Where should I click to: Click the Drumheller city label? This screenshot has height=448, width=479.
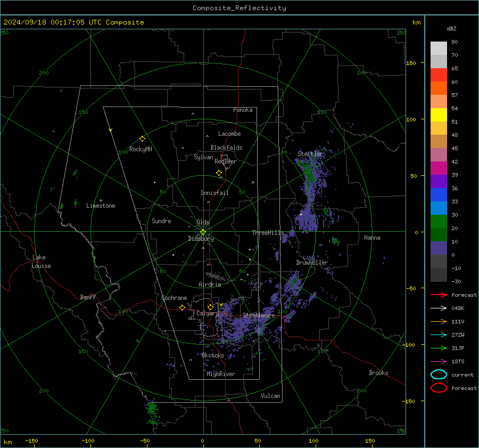point(312,263)
